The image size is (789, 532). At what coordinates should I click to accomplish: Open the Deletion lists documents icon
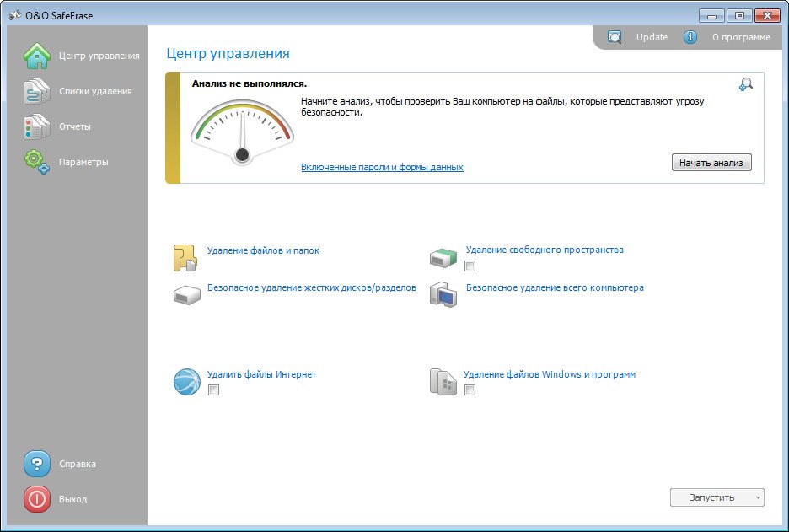tap(37, 91)
